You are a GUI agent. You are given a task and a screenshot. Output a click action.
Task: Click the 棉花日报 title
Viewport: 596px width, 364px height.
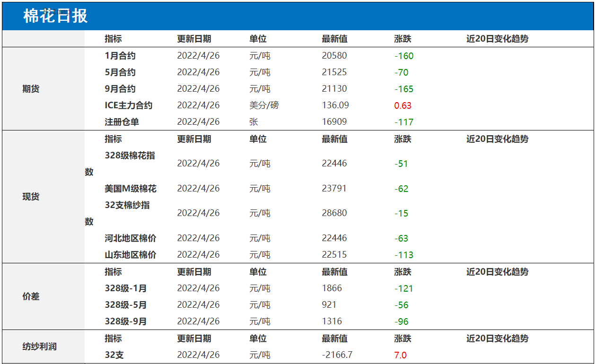(55, 16)
